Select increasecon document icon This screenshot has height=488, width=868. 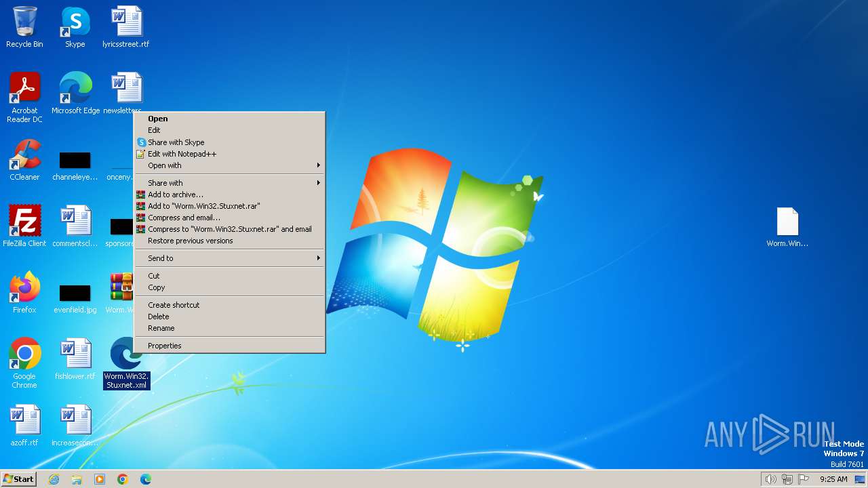pos(75,425)
